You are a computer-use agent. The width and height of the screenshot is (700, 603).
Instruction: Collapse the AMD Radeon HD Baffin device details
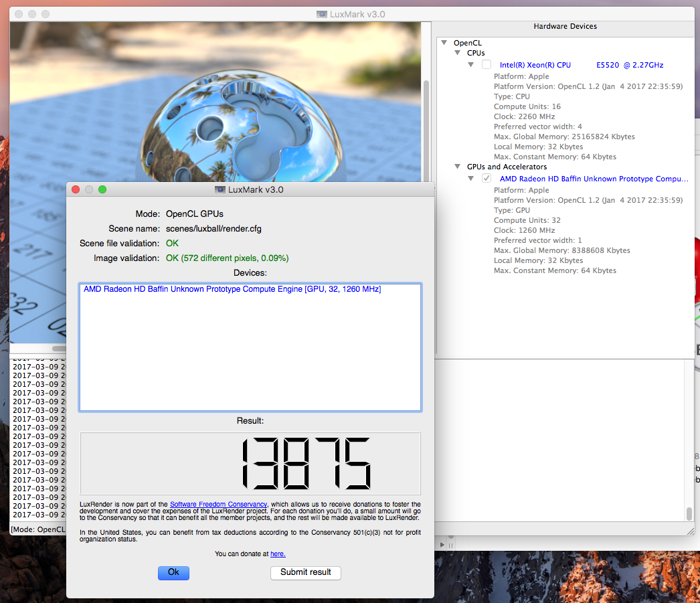point(471,179)
